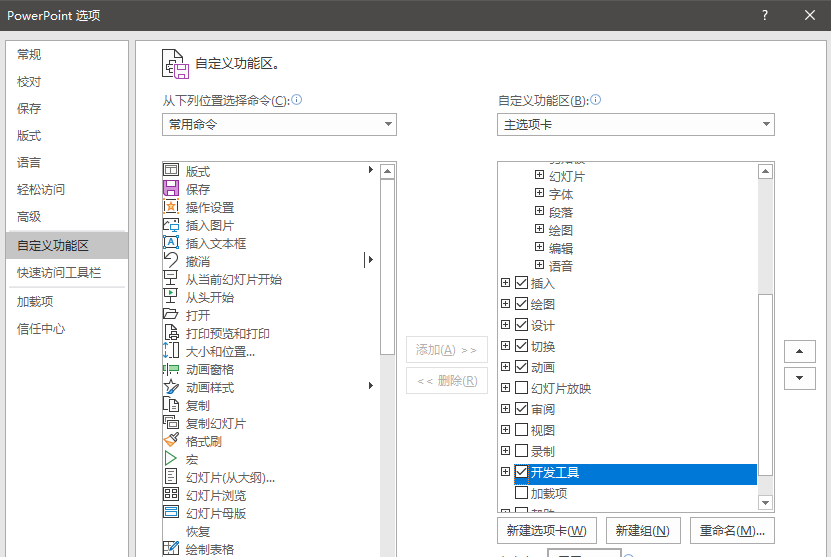
Task: Uncheck the 动画 tab checkbox
Action: tap(521, 367)
